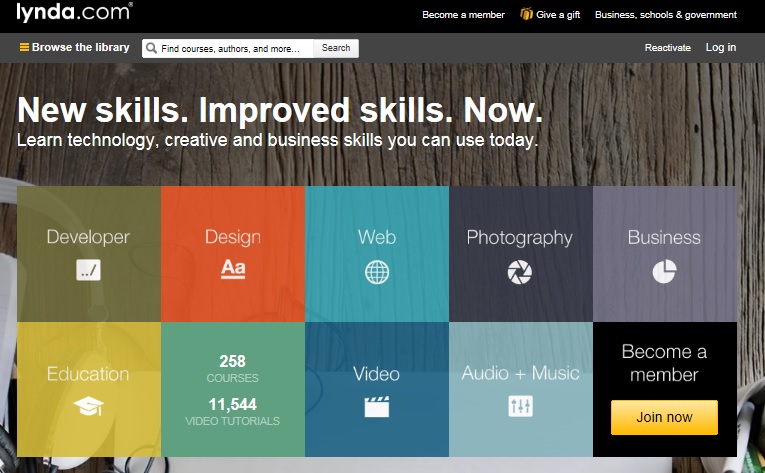Click the Developer code icon
The width and height of the screenshot is (765, 473).
point(88,269)
